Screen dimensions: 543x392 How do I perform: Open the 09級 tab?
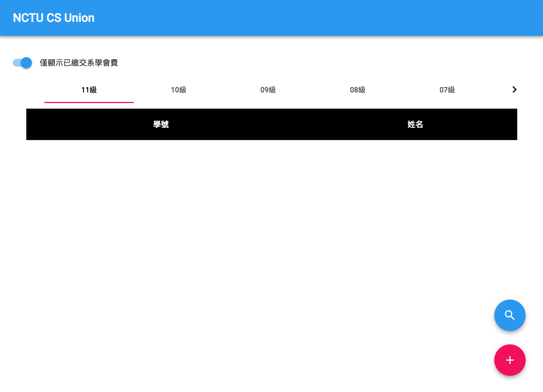268,90
